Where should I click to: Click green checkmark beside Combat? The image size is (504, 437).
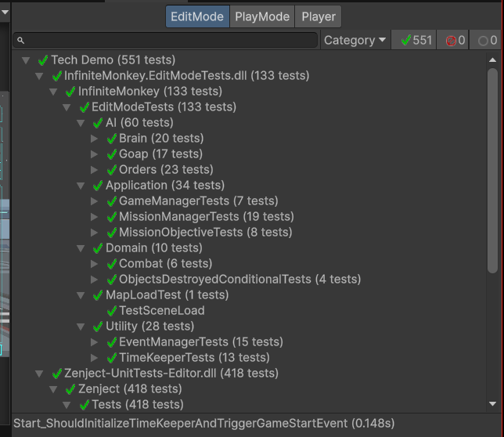(x=112, y=264)
